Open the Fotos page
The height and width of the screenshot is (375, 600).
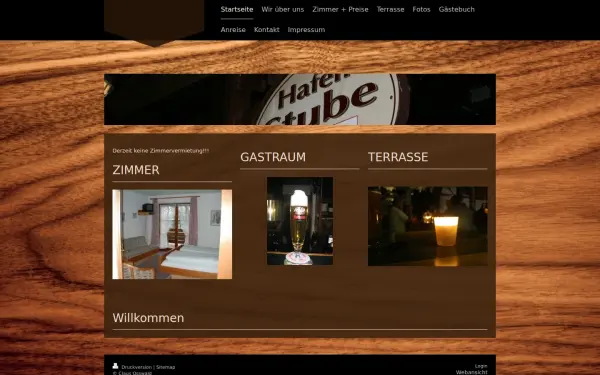421,10
